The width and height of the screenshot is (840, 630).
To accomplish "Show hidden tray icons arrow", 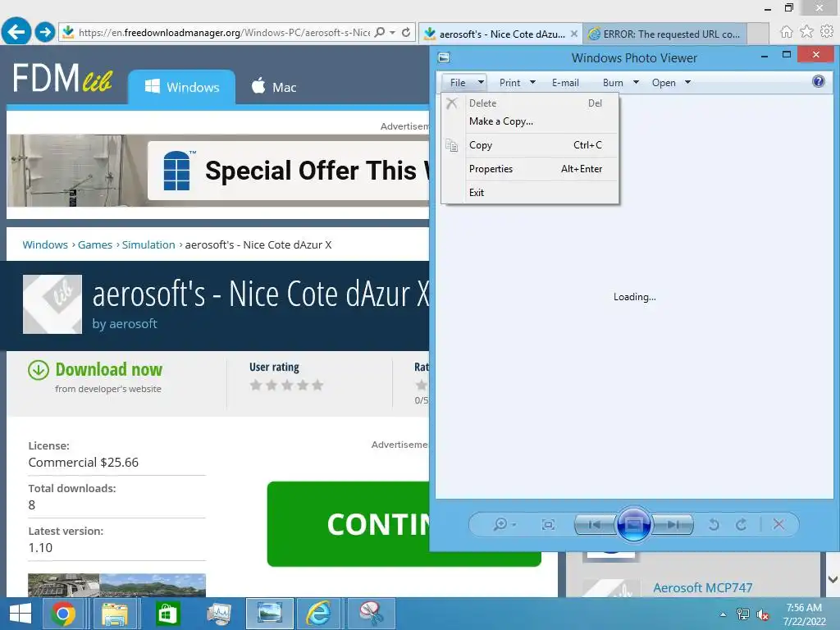I will coord(723,614).
